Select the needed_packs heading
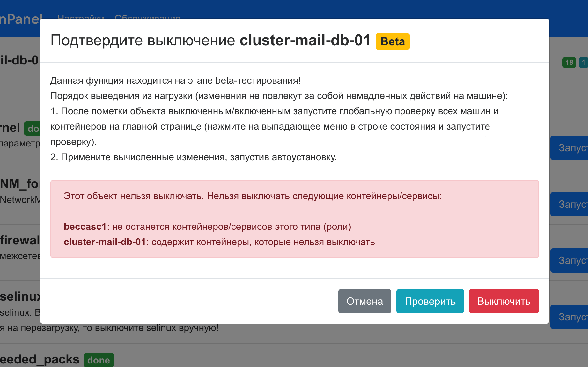The image size is (588, 367). click(x=40, y=359)
